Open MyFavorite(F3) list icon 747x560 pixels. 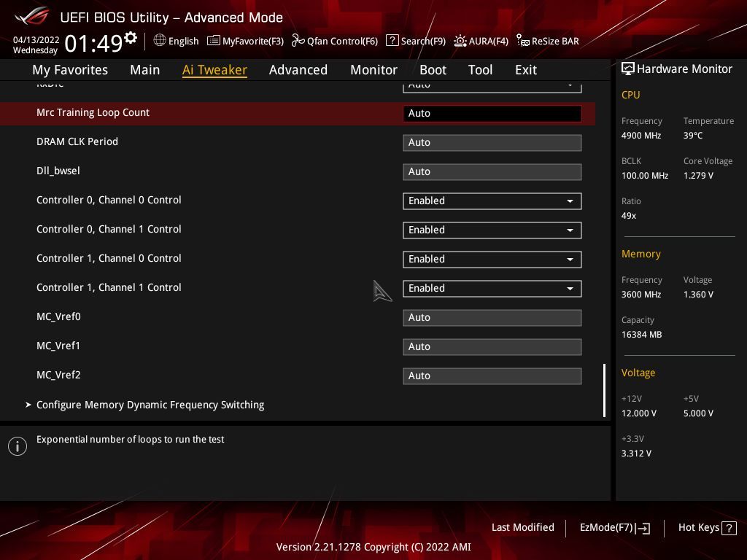[x=214, y=41]
